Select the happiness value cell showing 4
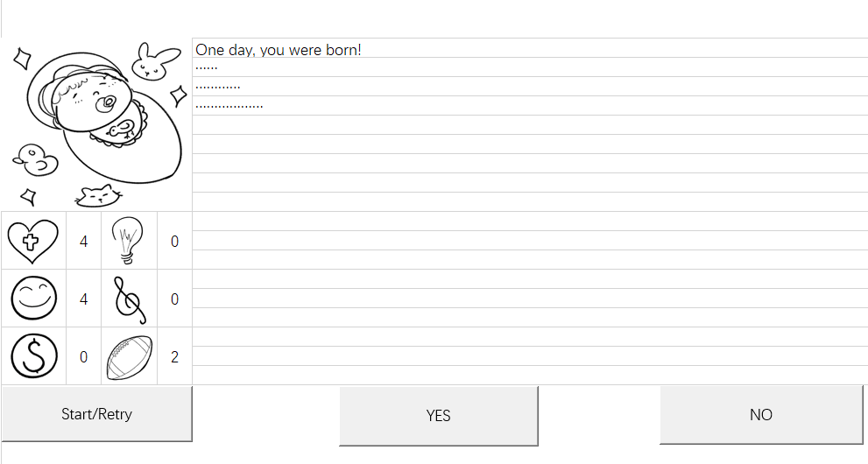Screen dimensions: 868x464 (83, 299)
